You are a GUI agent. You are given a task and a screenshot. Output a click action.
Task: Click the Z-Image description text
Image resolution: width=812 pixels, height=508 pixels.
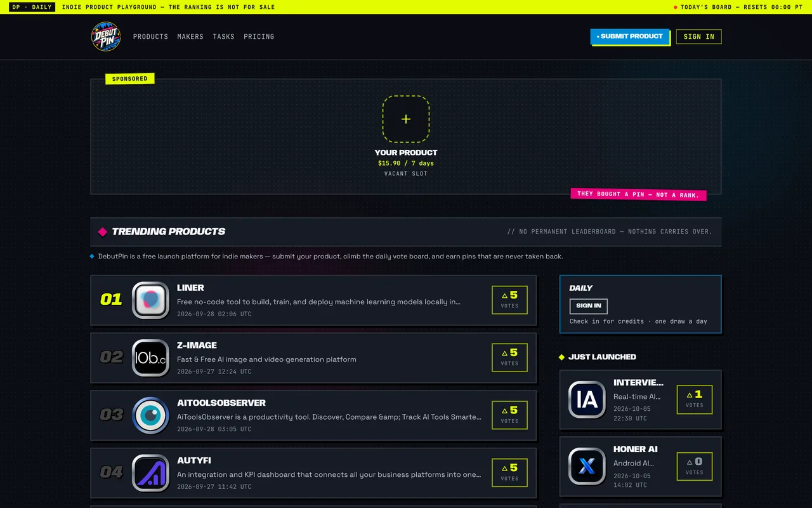click(266, 359)
